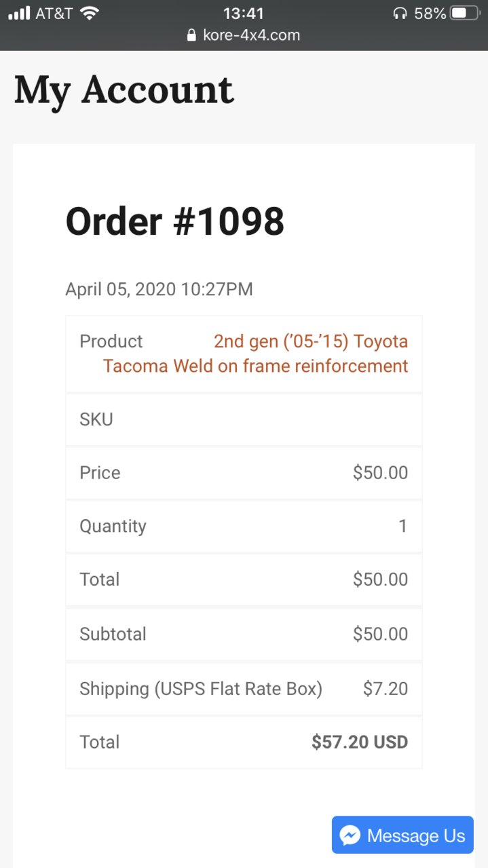This screenshot has height=868, width=488.
Task: Tap the Quantity row value 1
Action: coord(403,526)
